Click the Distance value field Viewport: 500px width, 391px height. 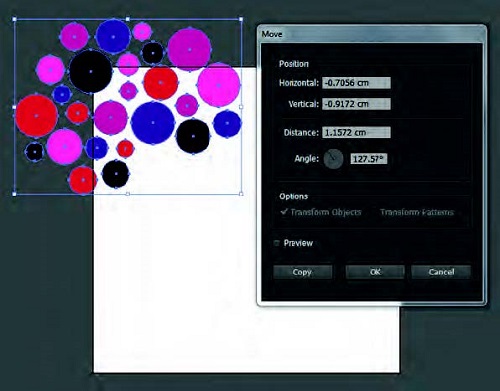(356, 132)
